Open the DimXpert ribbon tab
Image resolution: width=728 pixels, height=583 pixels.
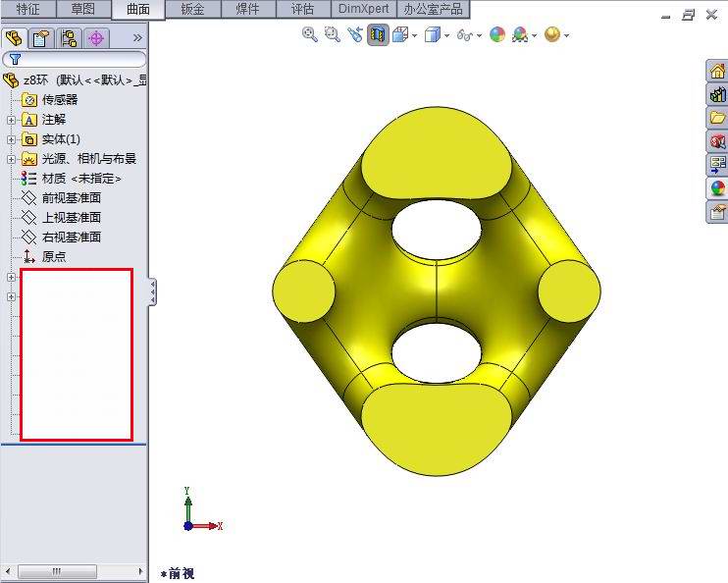364,9
